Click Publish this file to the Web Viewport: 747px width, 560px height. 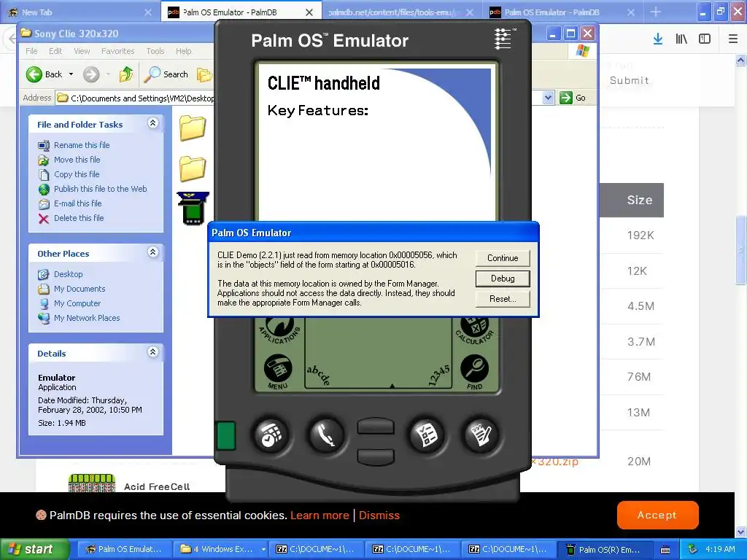pyautogui.click(x=100, y=189)
